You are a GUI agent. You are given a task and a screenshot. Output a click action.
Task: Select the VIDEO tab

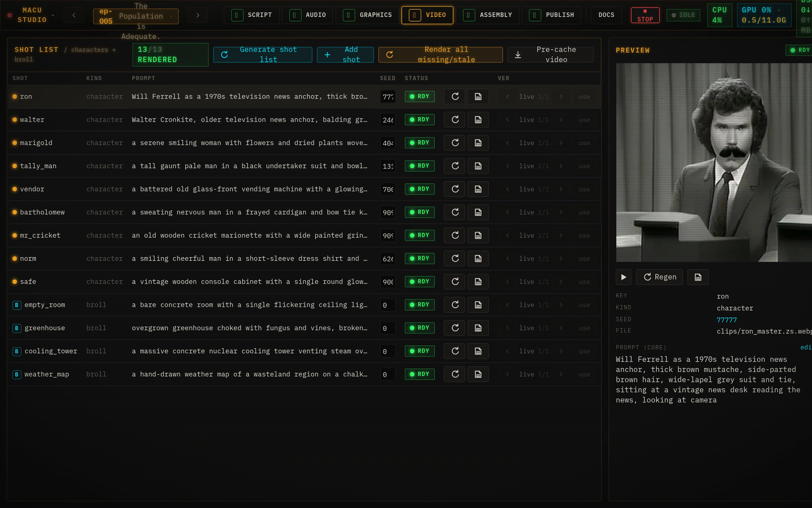click(427, 15)
